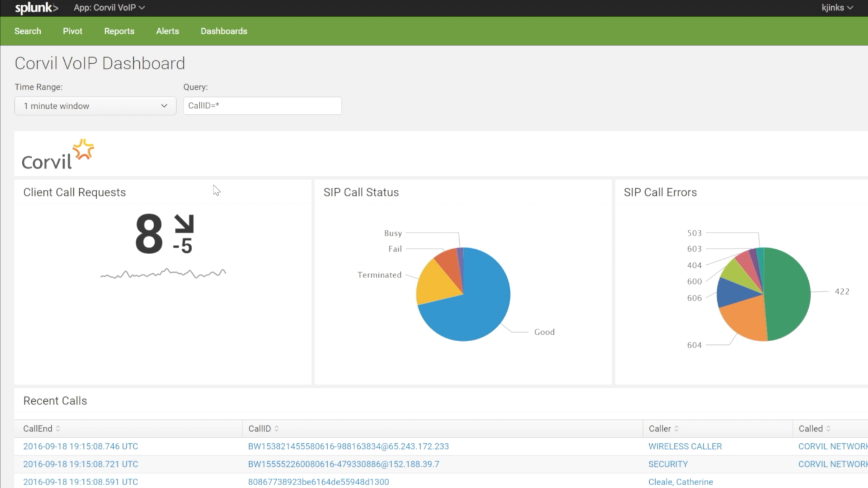868x488 pixels.
Task: Click the Busy legend label
Action: (x=393, y=233)
